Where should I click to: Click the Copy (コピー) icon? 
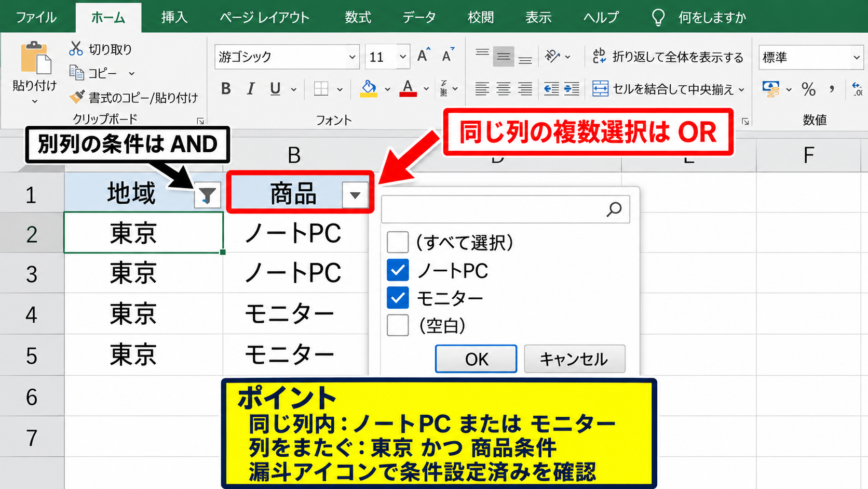click(x=76, y=73)
